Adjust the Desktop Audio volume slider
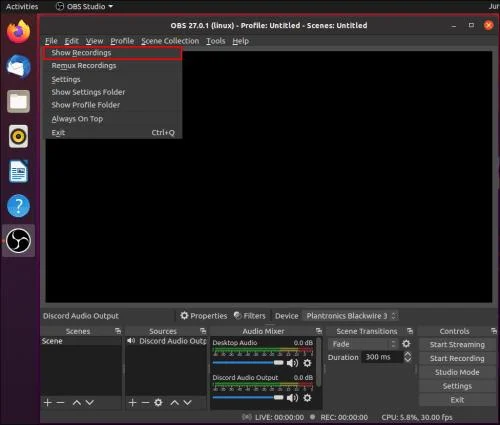Viewport: 500px width, 425px height. [x=248, y=363]
